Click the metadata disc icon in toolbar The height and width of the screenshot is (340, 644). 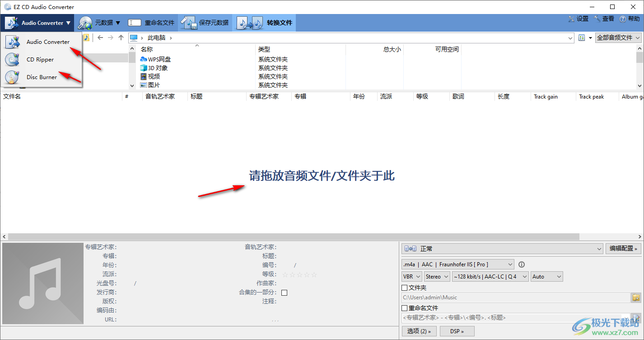(x=84, y=23)
